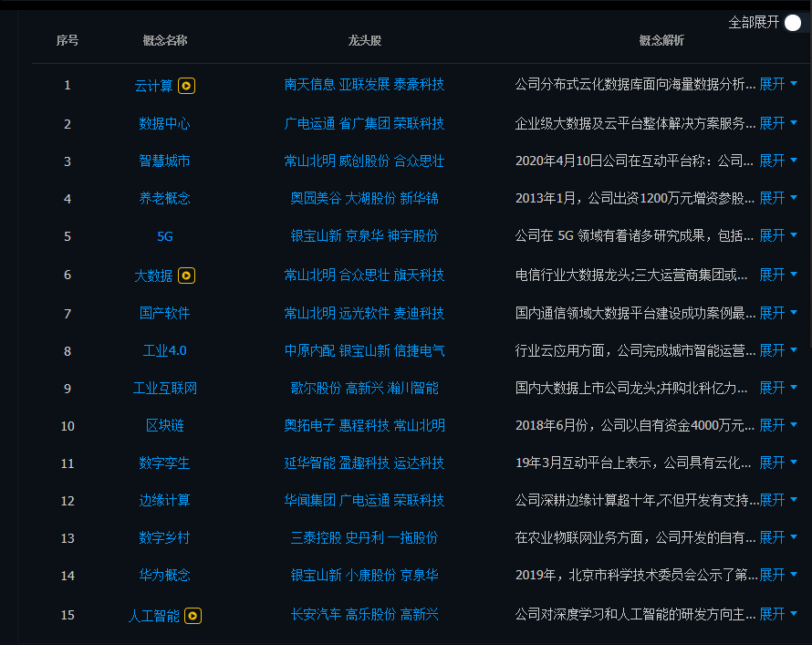Image resolution: width=812 pixels, height=645 pixels.
Task: Open stock 省广集团 in 数据中心 row
Action: point(364,123)
